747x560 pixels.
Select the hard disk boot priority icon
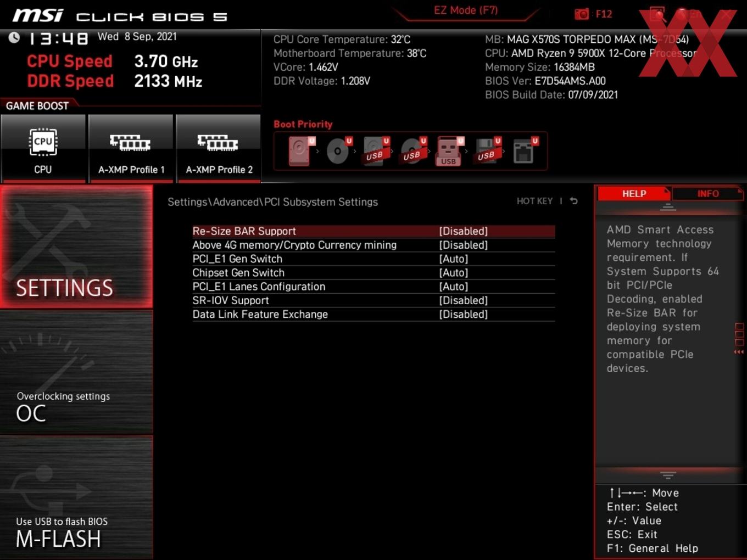[x=301, y=150]
